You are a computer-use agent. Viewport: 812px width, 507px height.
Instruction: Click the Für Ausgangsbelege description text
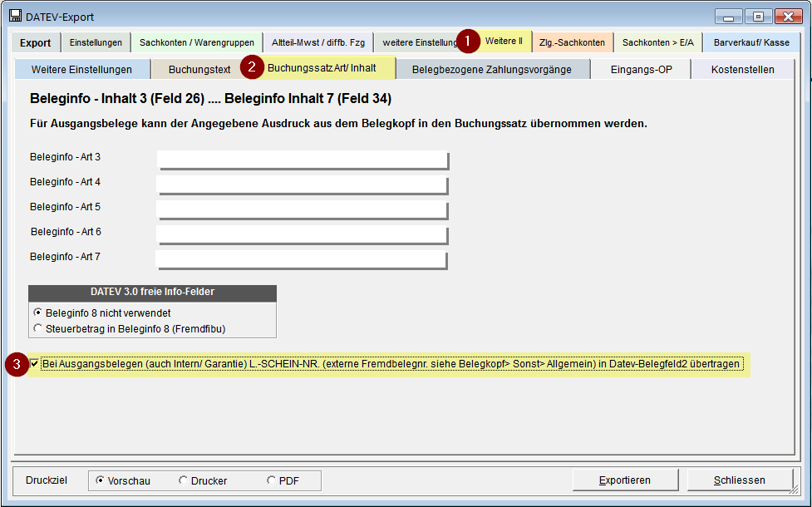pos(338,124)
